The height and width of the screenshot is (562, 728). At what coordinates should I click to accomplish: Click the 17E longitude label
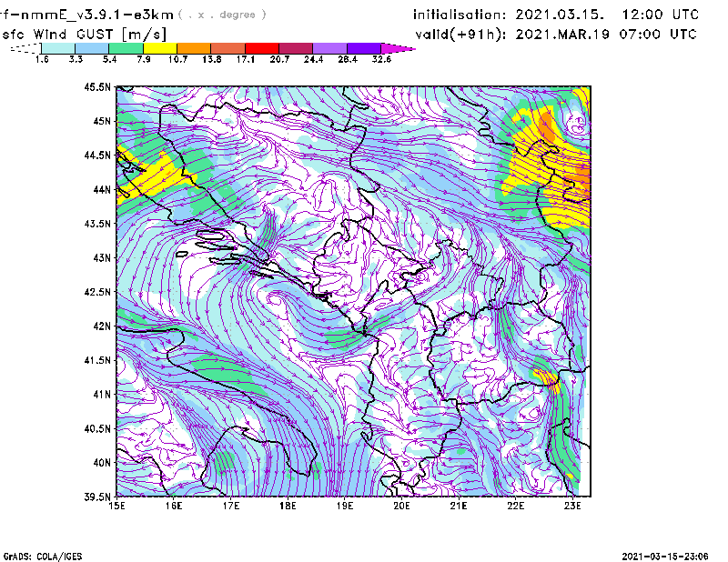(231, 506)
